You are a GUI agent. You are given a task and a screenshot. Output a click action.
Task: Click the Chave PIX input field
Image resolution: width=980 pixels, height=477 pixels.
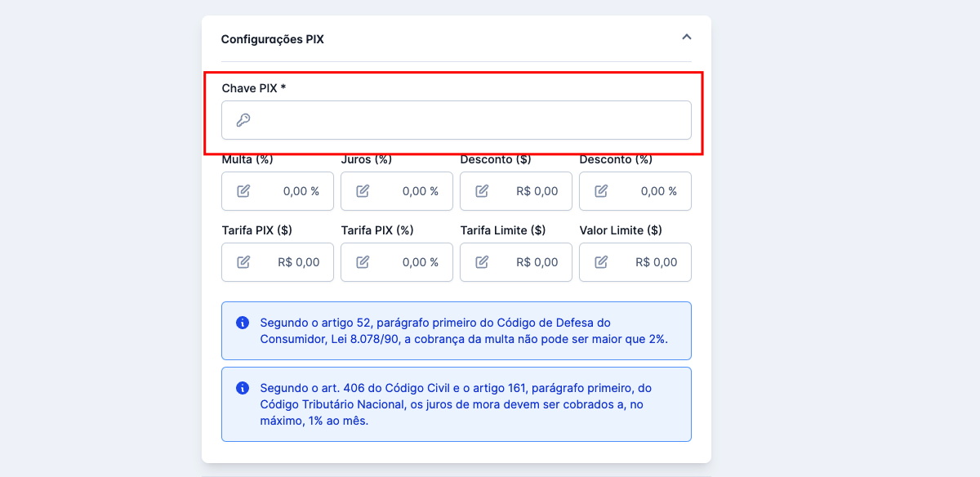tap(457, 120)
